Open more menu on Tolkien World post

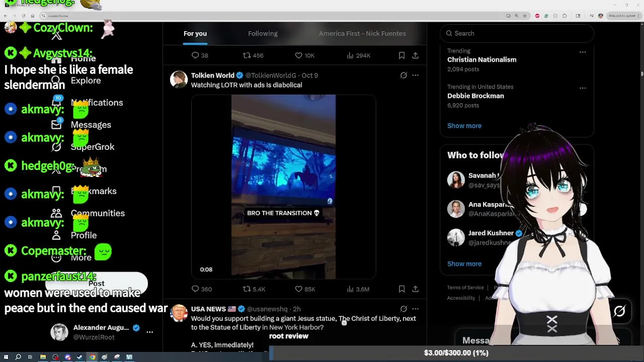click(x=415, y=75)
